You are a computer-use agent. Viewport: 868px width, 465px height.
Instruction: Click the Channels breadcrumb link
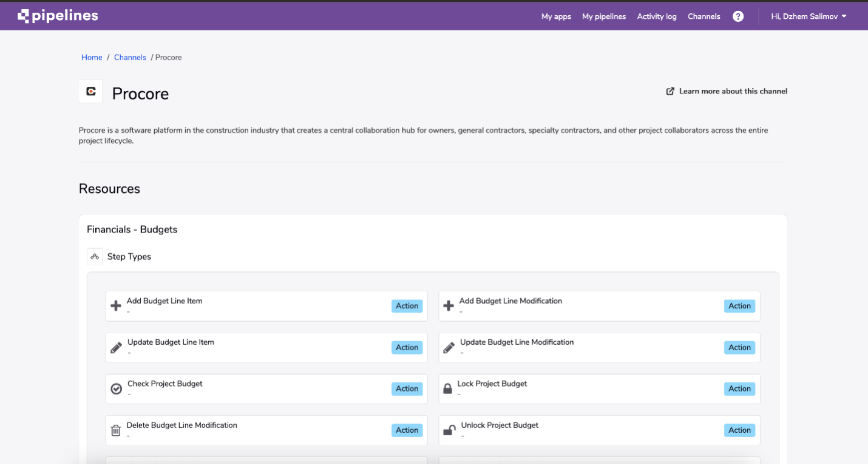coord(130,58)
